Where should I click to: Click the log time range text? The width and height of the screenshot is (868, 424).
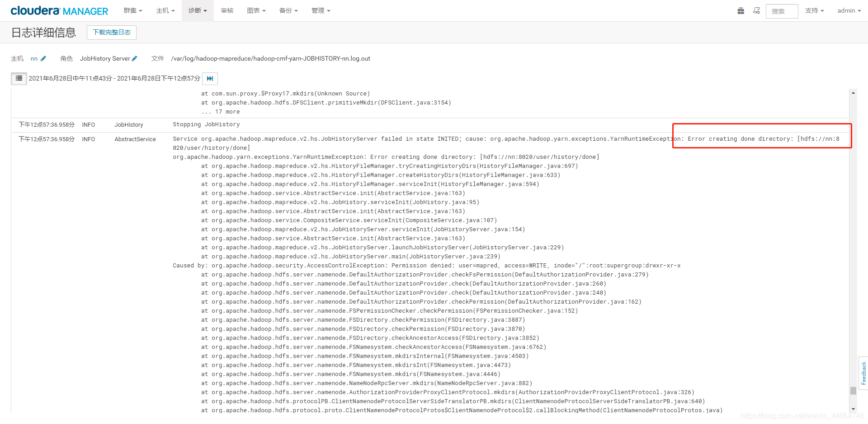pyautogui.click(x=114, y=78)
